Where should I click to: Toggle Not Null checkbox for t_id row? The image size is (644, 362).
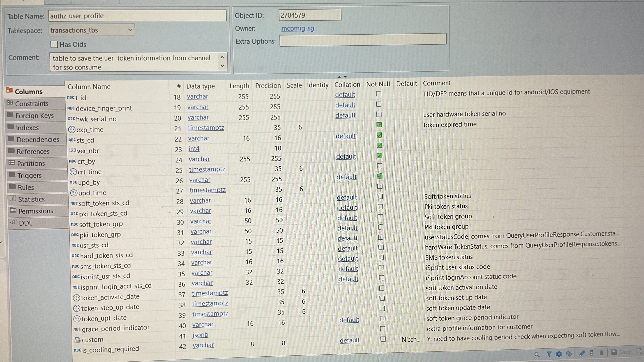click(x=379, y=94)
